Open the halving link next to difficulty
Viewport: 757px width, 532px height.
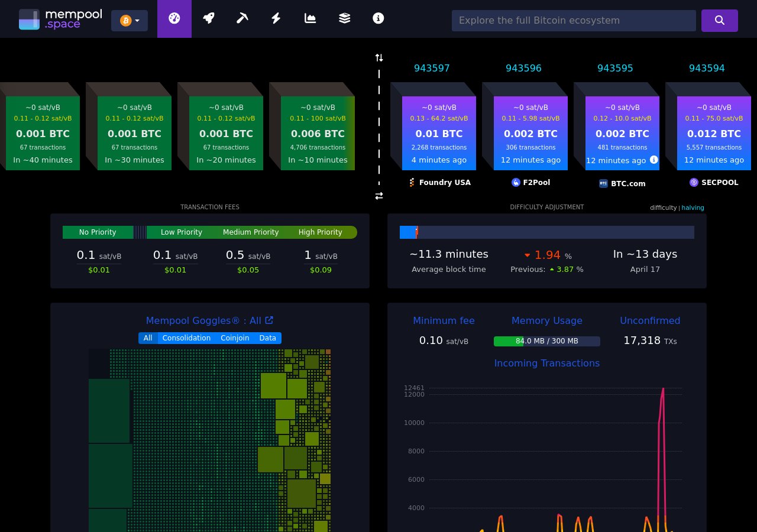tap(693, 207)
